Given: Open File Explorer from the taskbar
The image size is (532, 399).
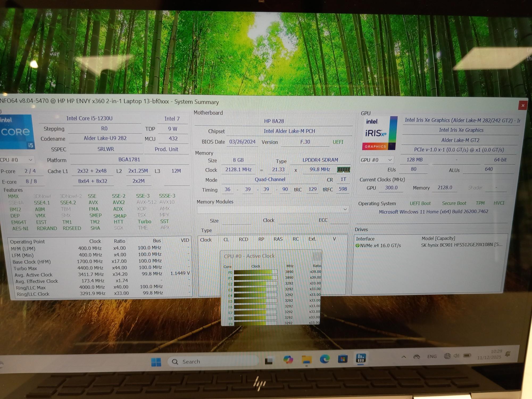Looking at the screenshot, I should [x=306, y=360].
